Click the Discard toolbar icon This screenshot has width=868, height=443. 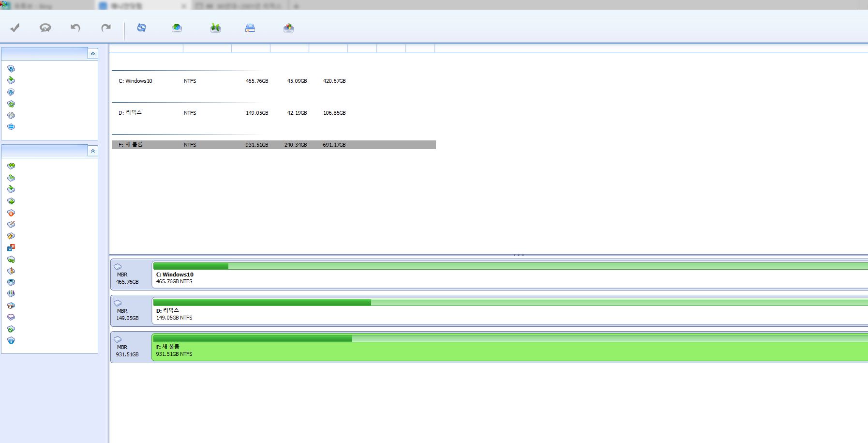coord(45,28)
